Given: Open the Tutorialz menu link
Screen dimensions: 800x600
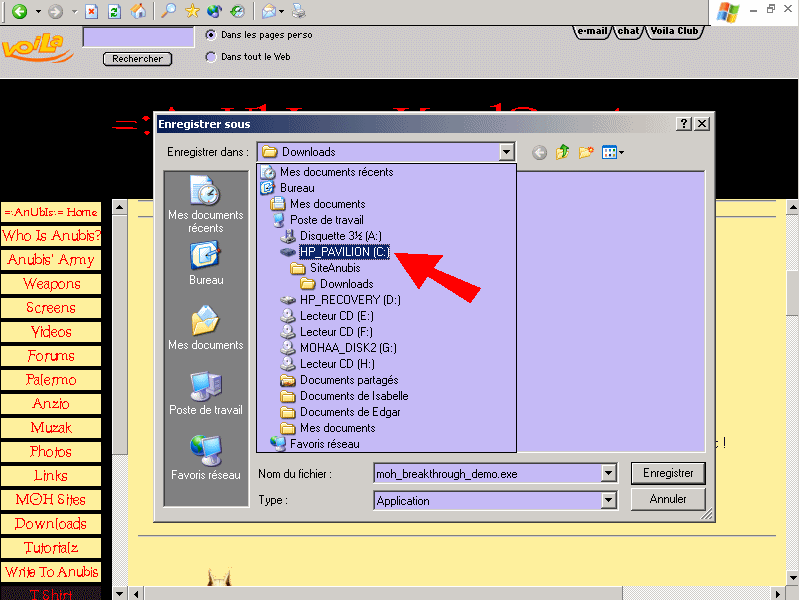Looking at the screenshot, I should coord(51,548).
